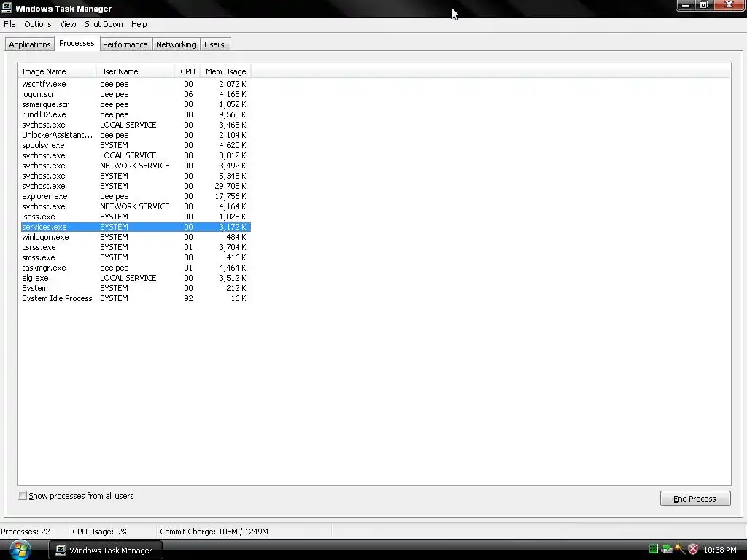Viewport: 747px width, 560px height.
Task: Select the spoolsv.exe process
Action: (136, 145)
